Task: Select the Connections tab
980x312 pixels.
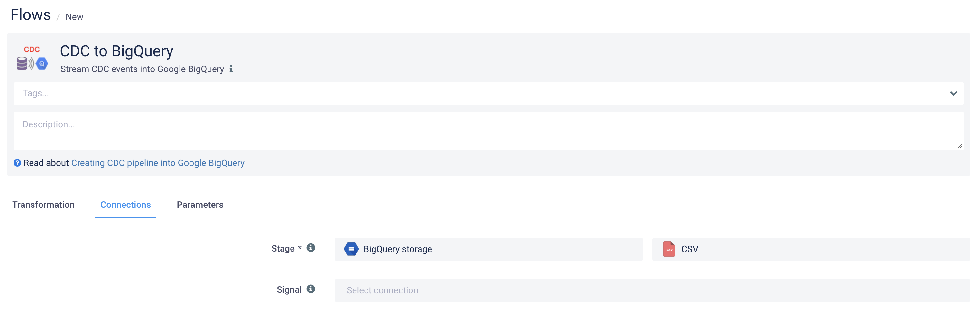Action: pos(125,205)
